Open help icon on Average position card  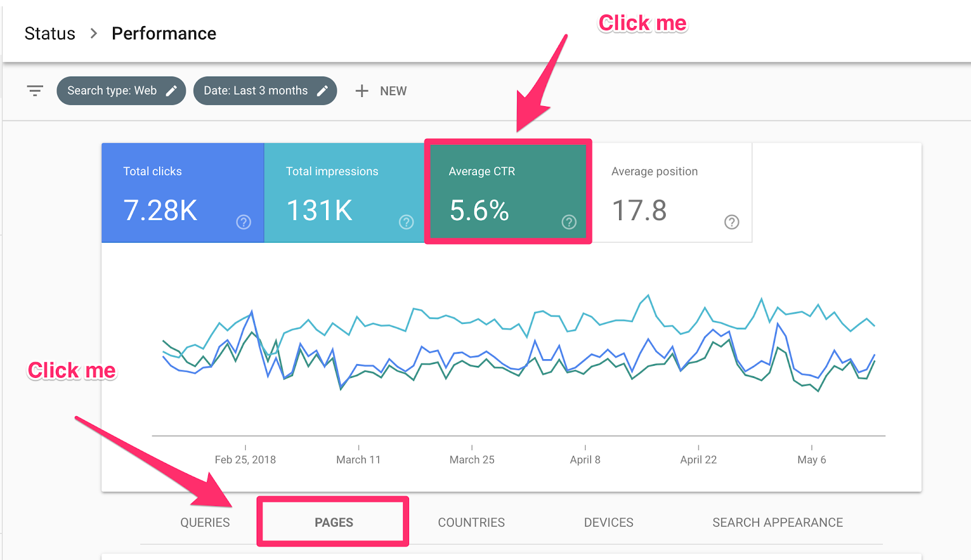[731, 222]
